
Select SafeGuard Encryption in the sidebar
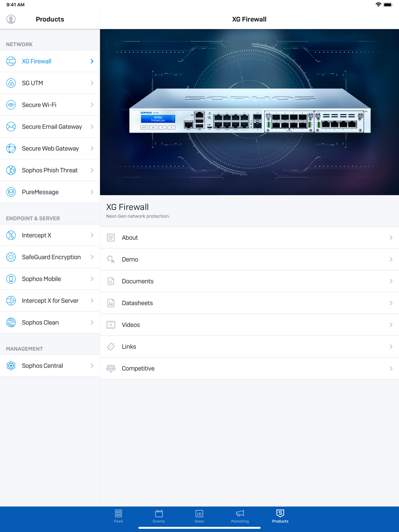point(50,257)
